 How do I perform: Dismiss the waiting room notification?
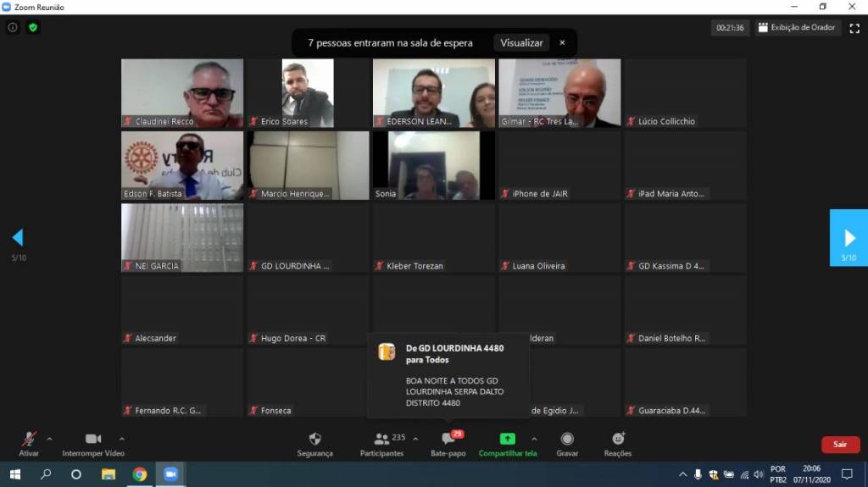click(562, 43)
